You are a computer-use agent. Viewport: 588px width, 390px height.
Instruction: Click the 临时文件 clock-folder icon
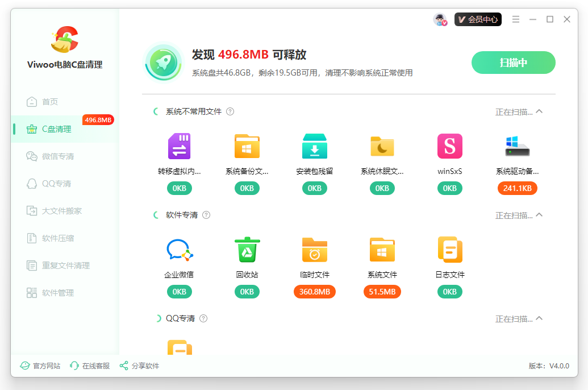coord(314,250)
